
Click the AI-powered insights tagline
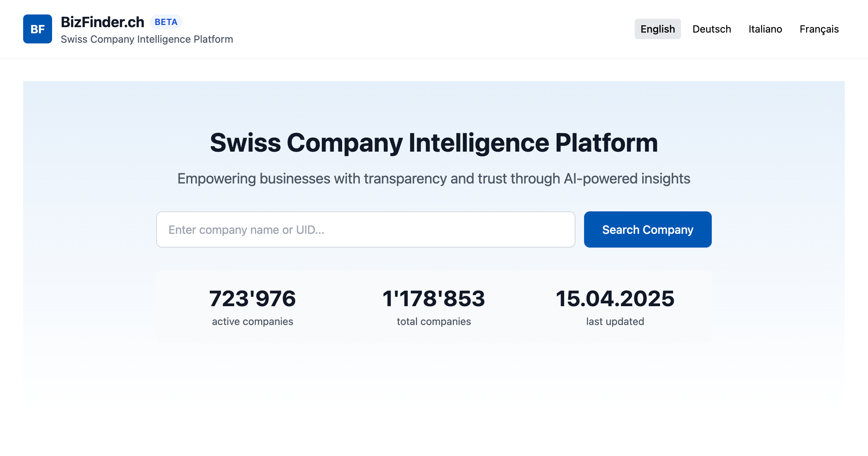click(x=434, y=178)
